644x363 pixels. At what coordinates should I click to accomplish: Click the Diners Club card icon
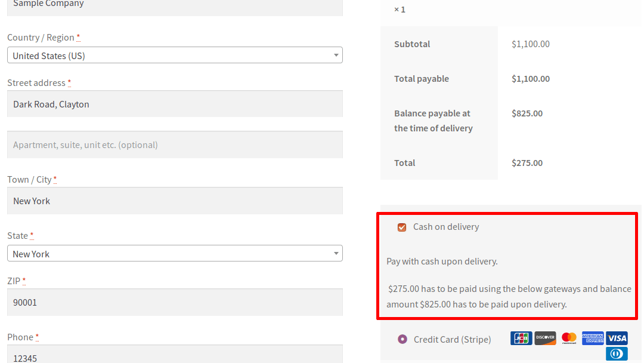pos(617,353)
